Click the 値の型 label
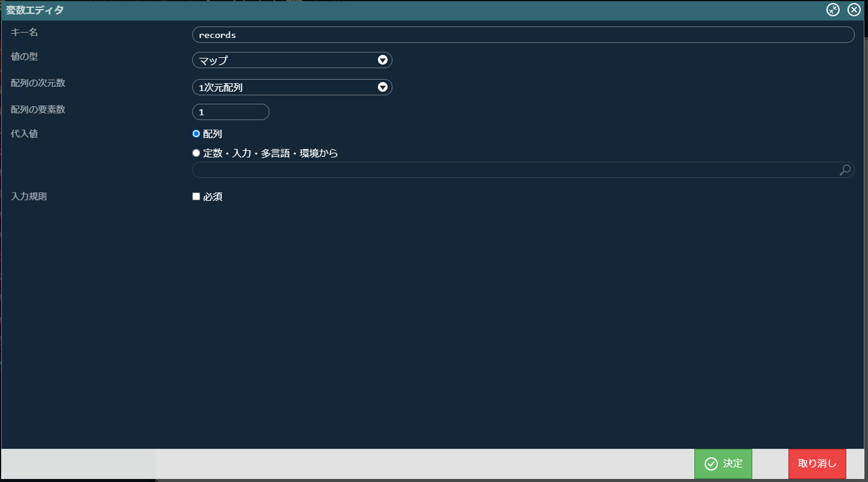 [24, 57]
